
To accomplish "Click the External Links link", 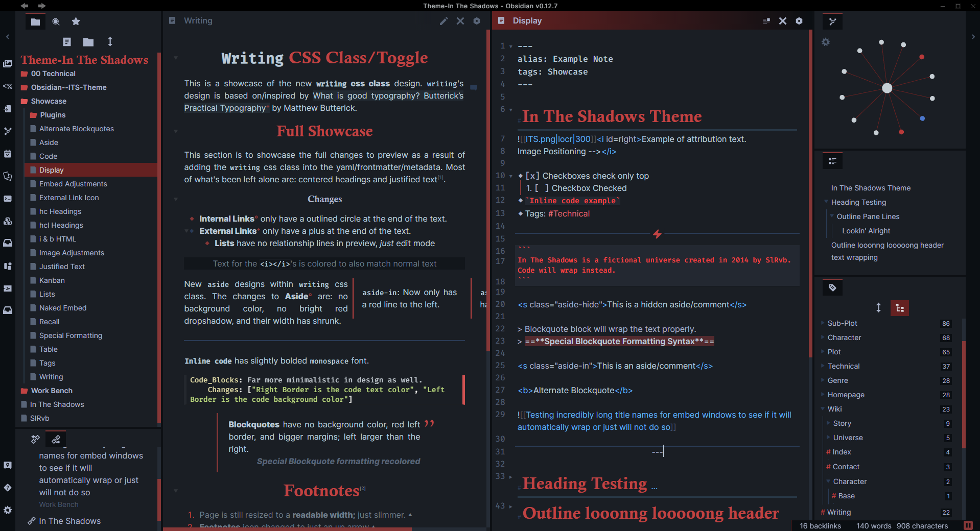I will tap(228, 231).
